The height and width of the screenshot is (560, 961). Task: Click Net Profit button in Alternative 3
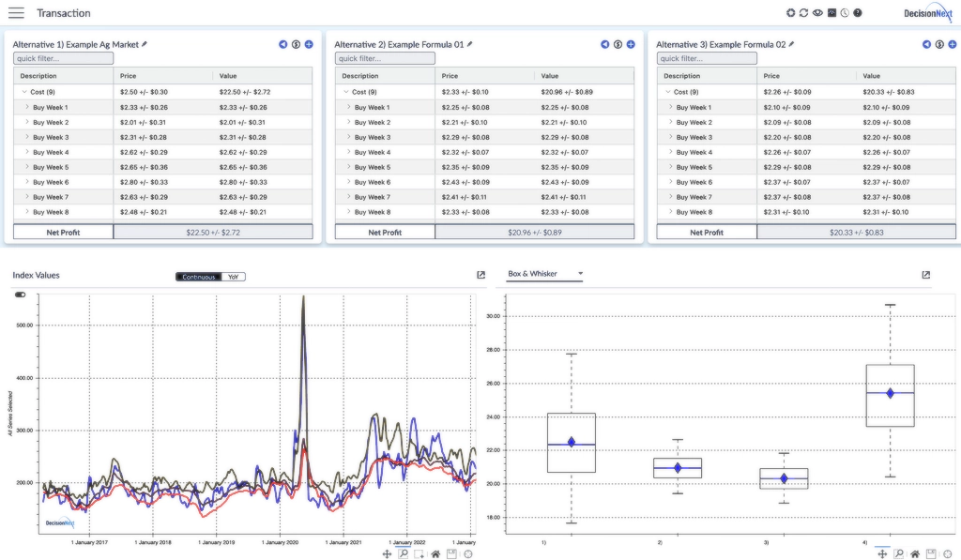pyautogui.click(x=707, y=232)
